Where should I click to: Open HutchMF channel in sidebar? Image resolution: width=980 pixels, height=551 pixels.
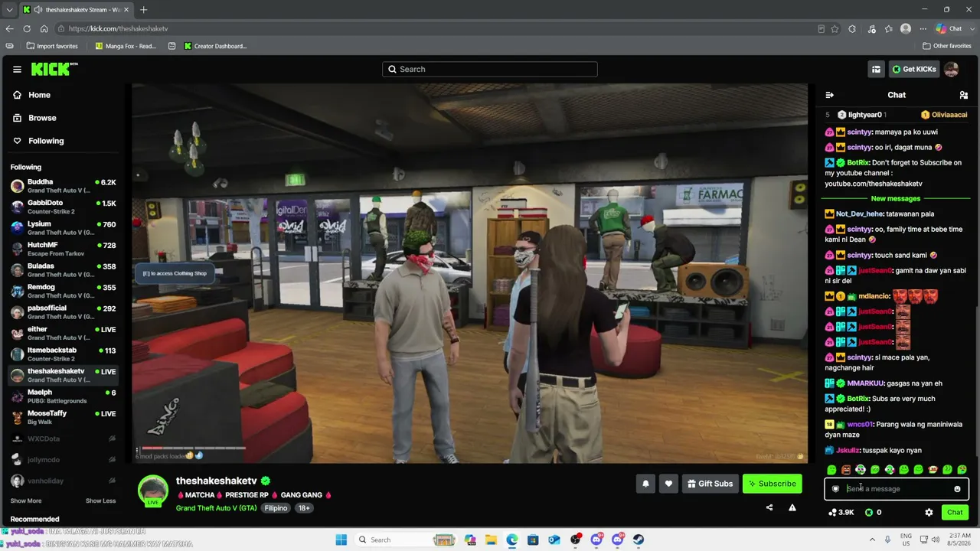(x=64, y=249)
